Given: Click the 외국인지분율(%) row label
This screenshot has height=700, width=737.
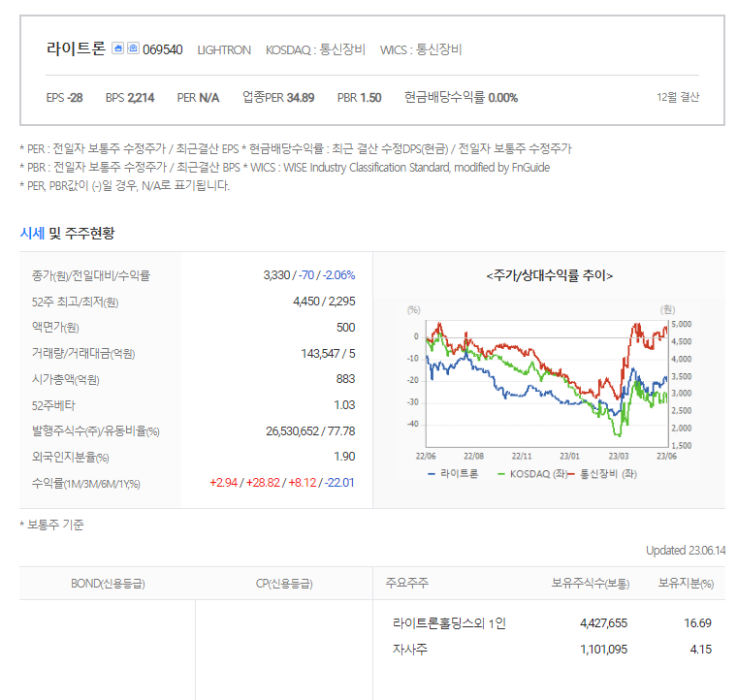Looking at the screenshot, I should [x=70, y=457].
